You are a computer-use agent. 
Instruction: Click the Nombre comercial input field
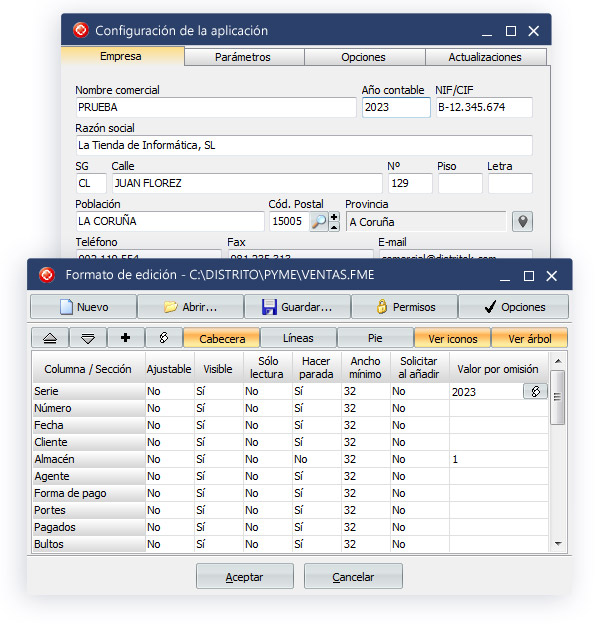215,107
